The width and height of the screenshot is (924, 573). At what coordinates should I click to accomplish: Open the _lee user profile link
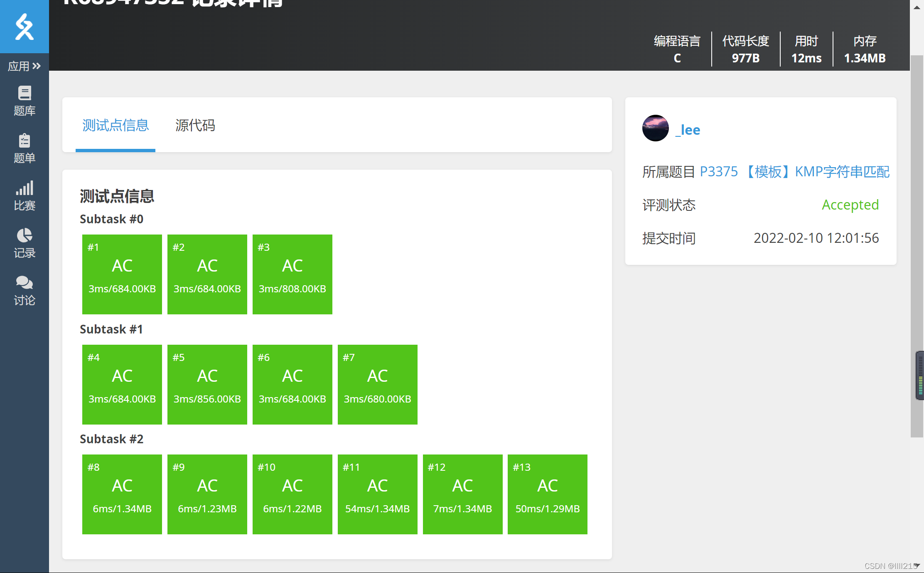coord(688,130)
